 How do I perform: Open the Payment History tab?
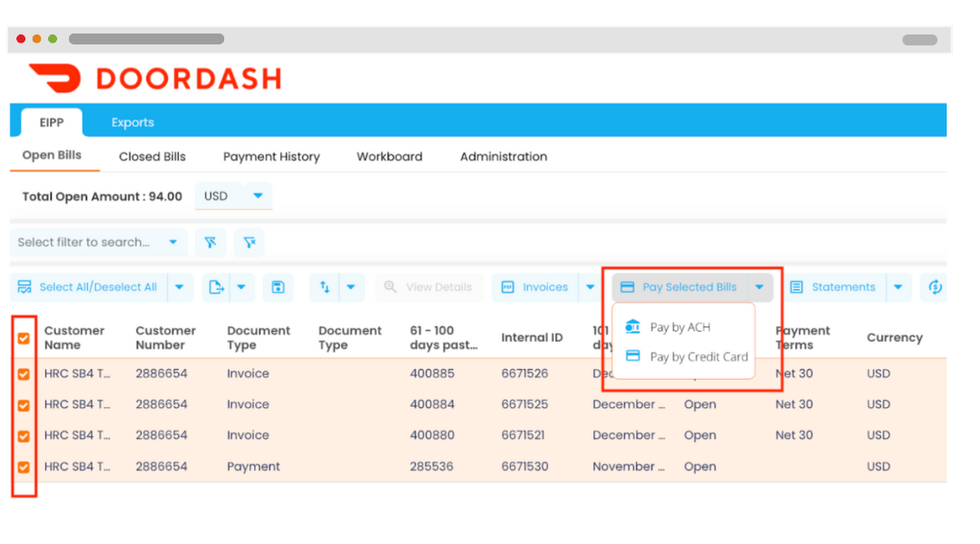click(x=271, y=157)
